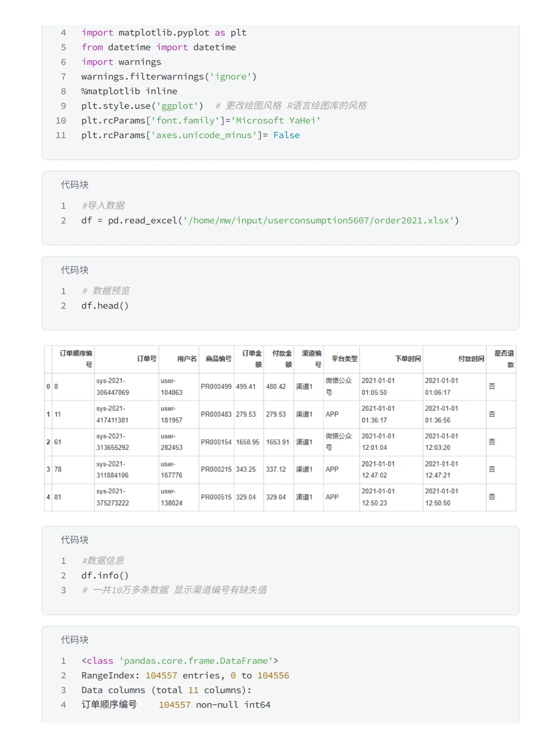Click the 代码块 label above df.head()
The width and height of the screenshot is (560, 747).
pos(75,270)
